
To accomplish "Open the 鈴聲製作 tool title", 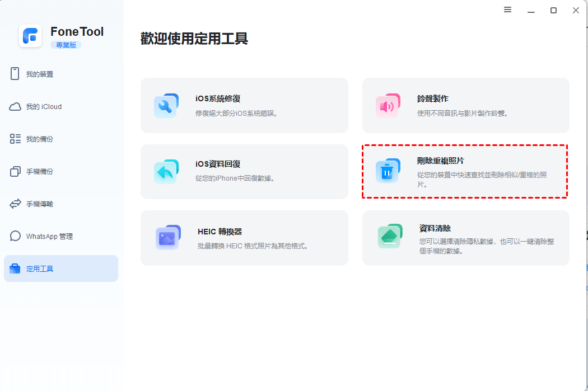I will 433,98.
